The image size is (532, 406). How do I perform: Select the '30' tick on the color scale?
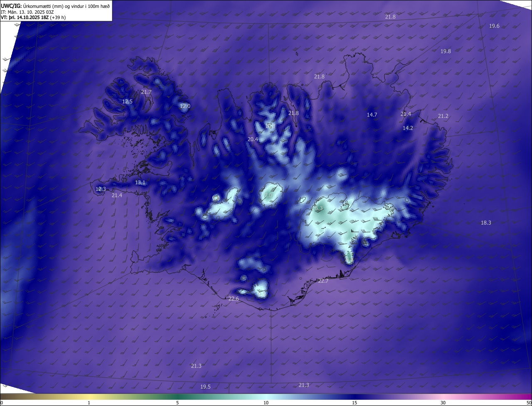[443, 403]
